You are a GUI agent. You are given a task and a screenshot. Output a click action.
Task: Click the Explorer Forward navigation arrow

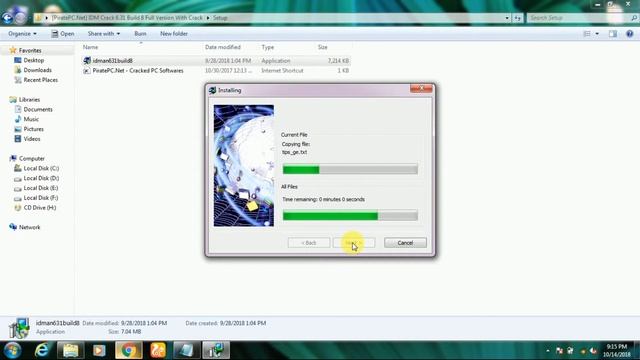pyautogui.click(x=21, y=18)
